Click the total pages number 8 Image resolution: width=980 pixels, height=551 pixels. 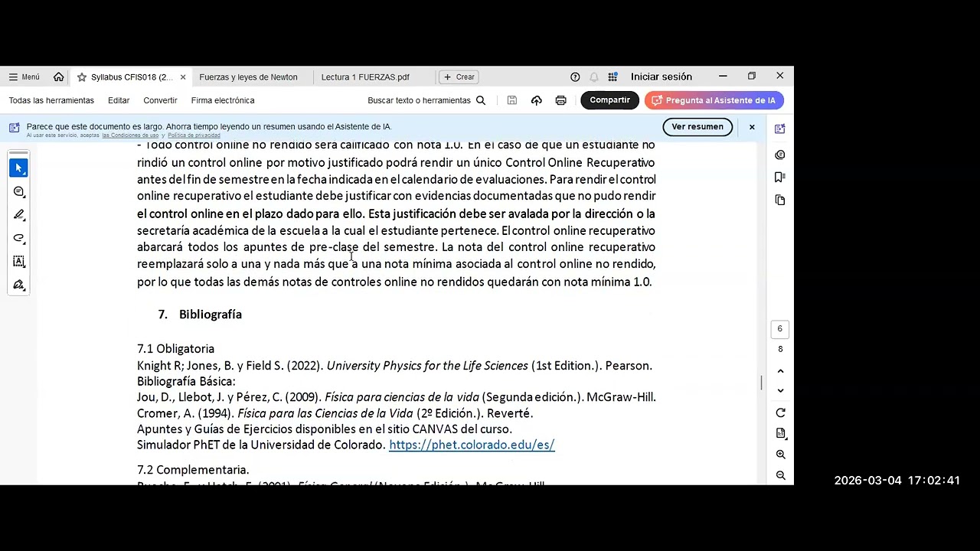[x=780, y=350]
